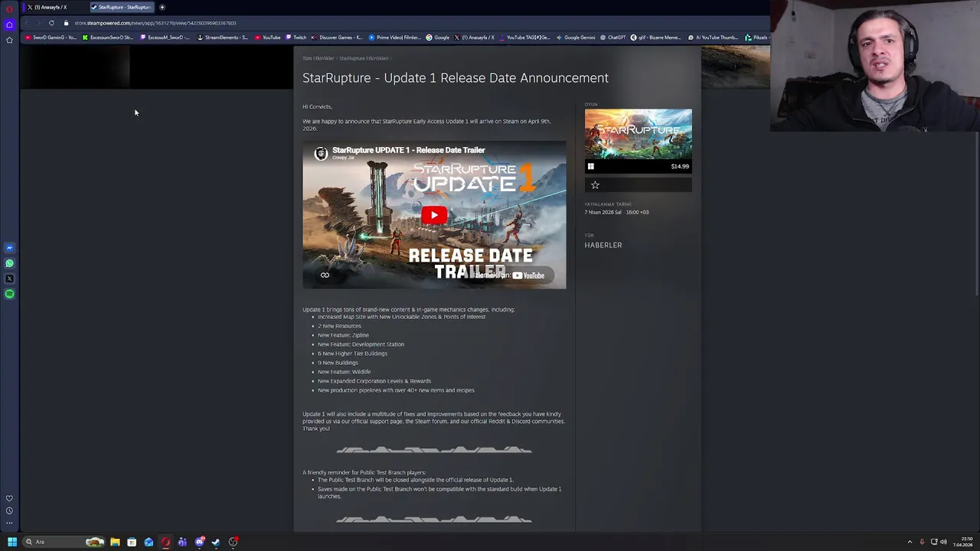Open the Windows Start menu
Image resolution: width=980 pixels, height=551 pixels.
(x=11, y=542)
